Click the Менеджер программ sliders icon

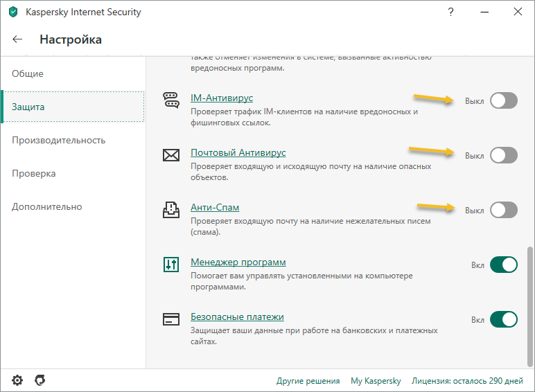(x=171, y=265)
